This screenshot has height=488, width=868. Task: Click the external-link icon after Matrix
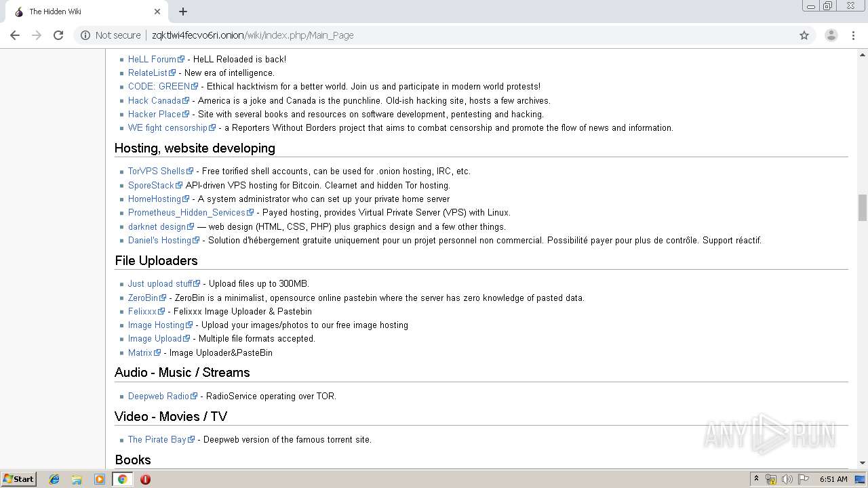point(157,352)
